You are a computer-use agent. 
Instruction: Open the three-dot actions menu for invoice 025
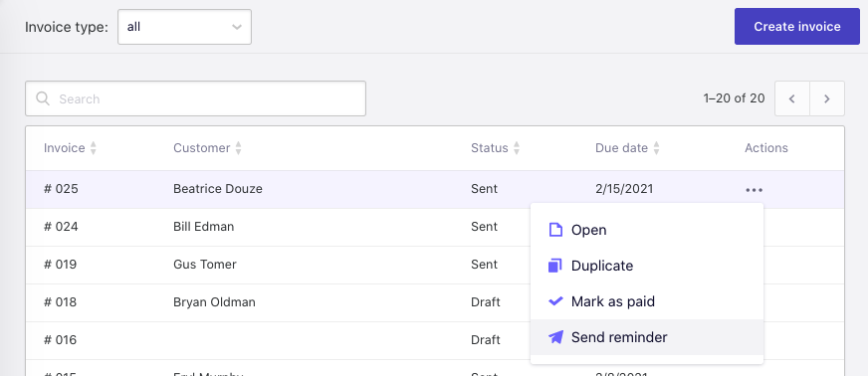(754, 190)
